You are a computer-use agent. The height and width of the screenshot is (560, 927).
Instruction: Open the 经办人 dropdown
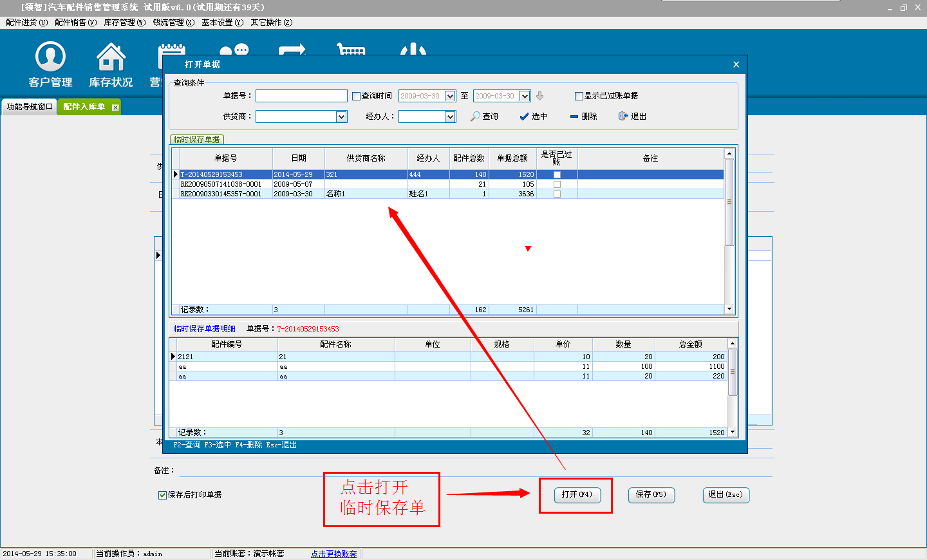pos(450,117)
